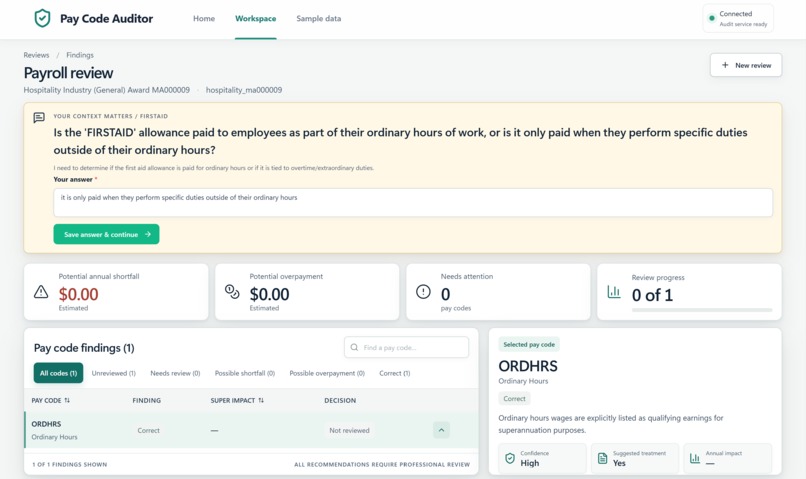Collapse the ORDHRS row with chevron button
Image resolution: width=806 pixels, height=479 pixels.
pyautogui.click(x=441, y=430)
